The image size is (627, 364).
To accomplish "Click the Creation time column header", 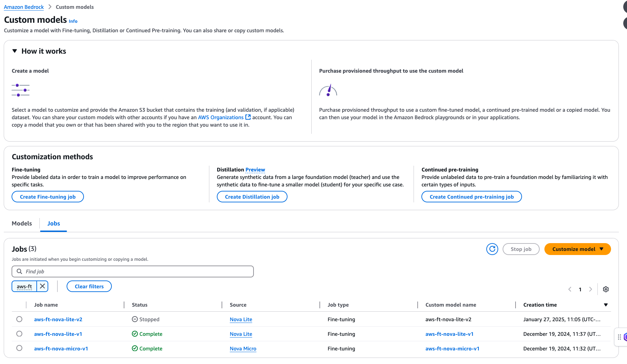I will pos(540,305).
